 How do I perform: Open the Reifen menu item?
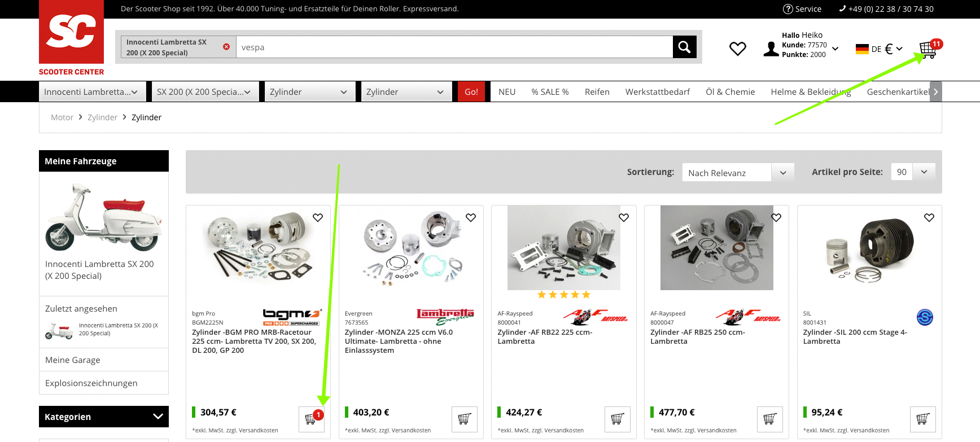point(597,92)
